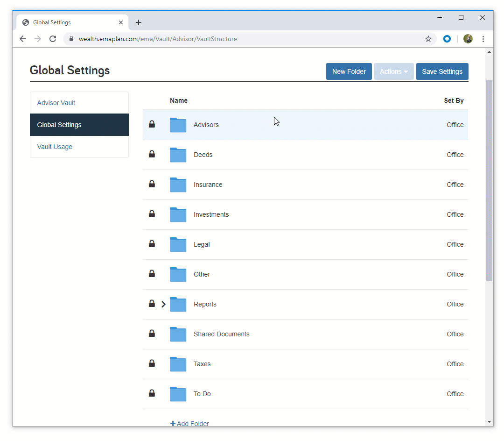The width and height of the screenshot is (504, 441).
Task: View site security info via padlock
Action: [71, 39]
